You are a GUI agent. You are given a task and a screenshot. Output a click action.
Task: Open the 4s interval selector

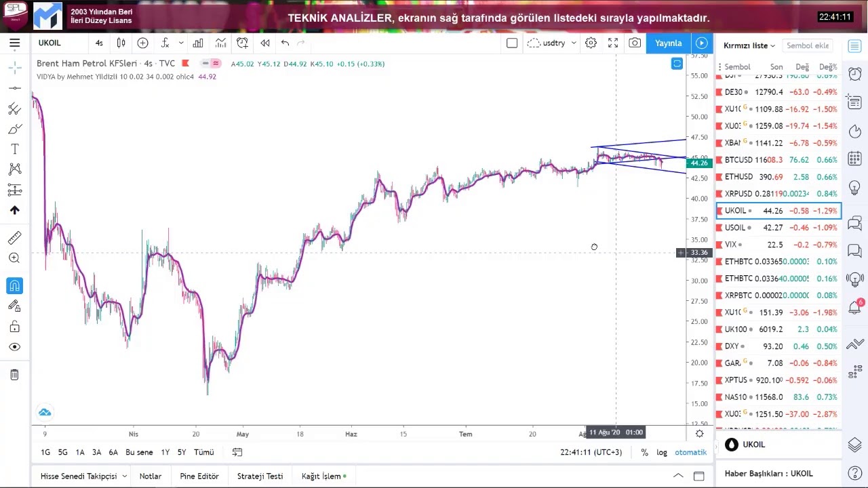[x=99, y=43]
